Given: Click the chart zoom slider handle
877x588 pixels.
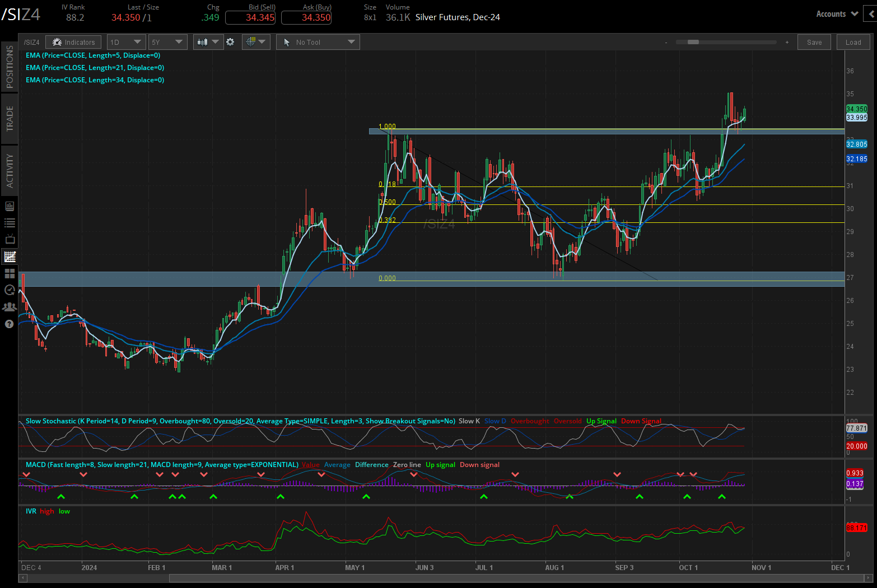Looking at the screenshot, I should 693,42.
